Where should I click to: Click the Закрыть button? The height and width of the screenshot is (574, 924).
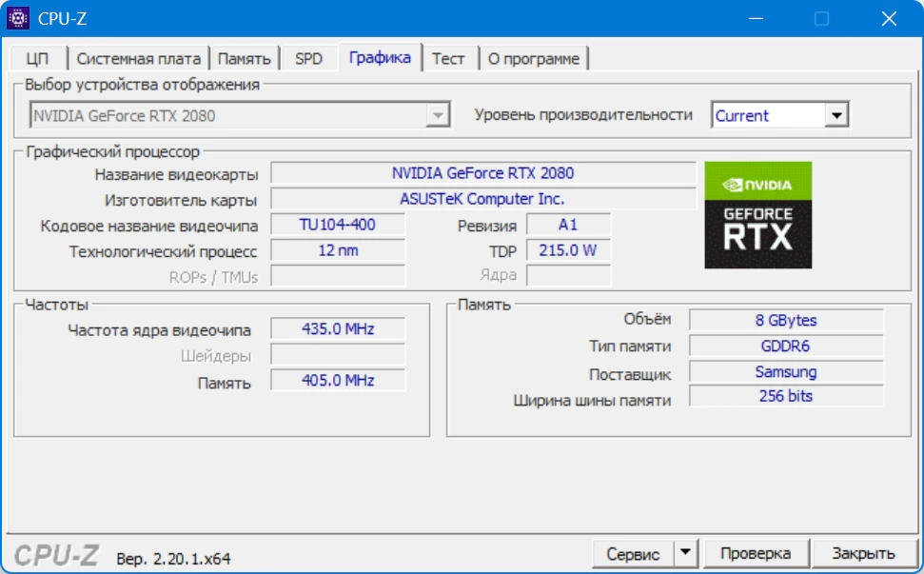click(x=863, y=554)
